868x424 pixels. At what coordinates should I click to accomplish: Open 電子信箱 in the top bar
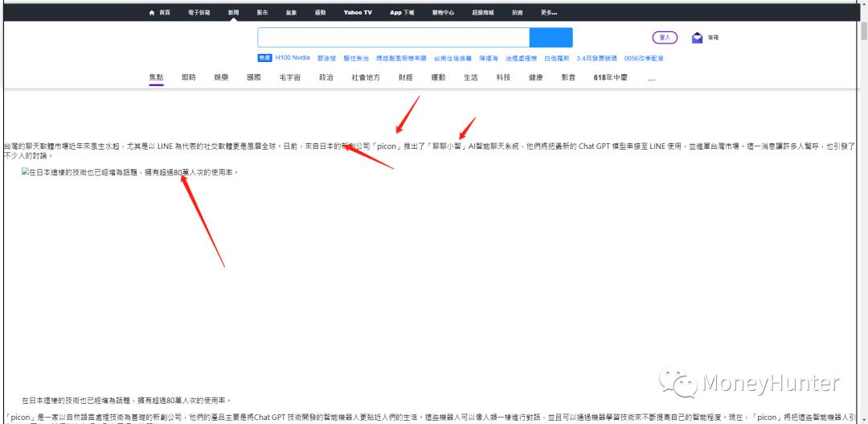coord(199,13)
